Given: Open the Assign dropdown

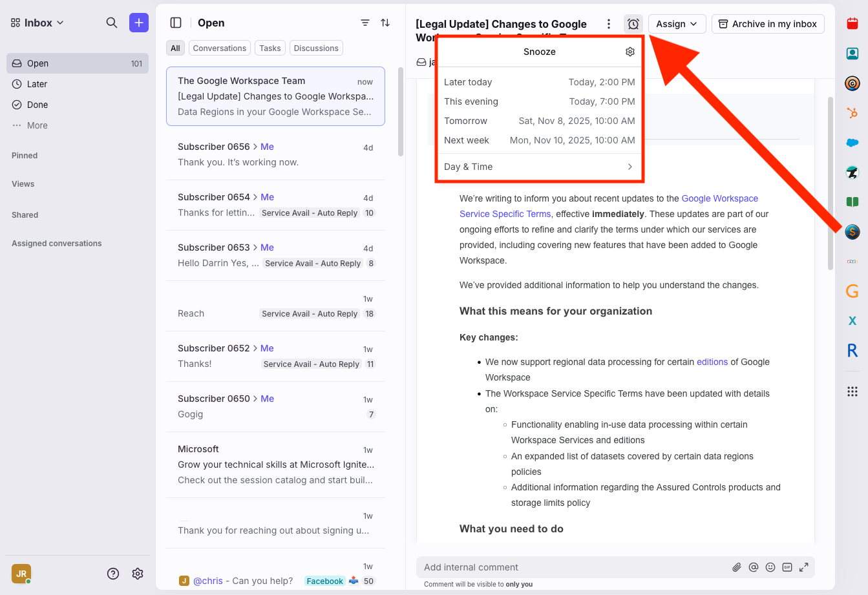Looking at the screenshot, I should [676, 24].
